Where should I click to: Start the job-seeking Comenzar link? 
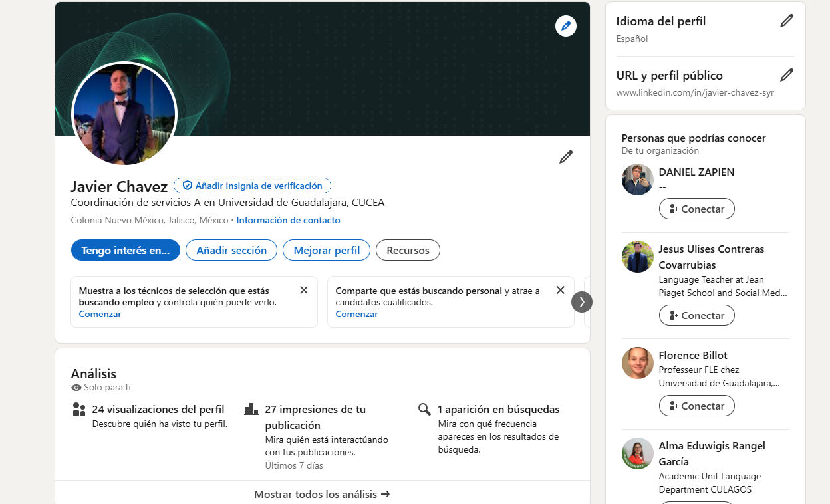pos(100,314)
